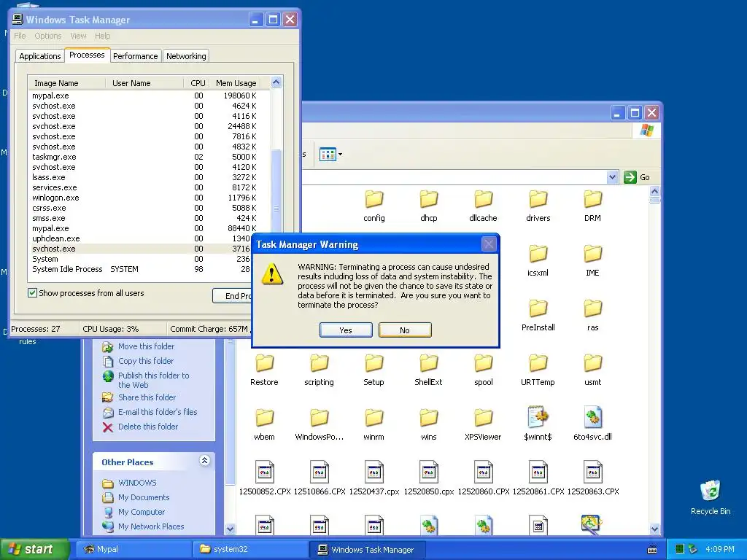Open Options menu in Task Manager

click(47, 36)
